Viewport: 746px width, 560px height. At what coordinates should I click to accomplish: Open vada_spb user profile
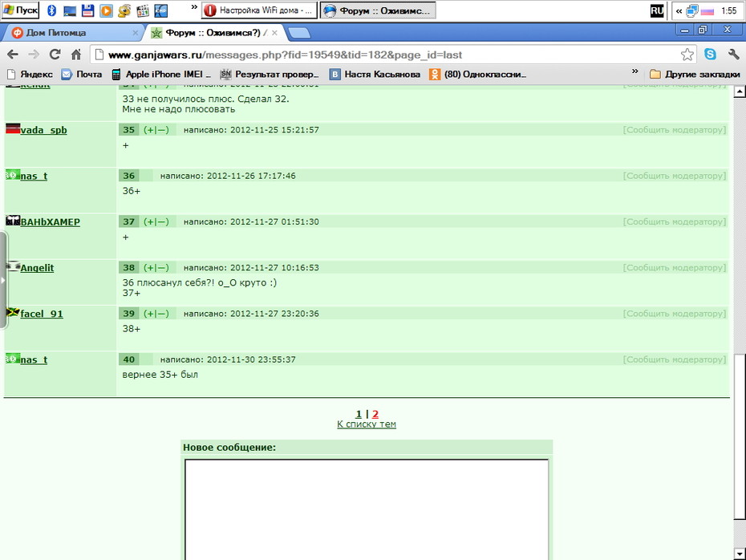pyautogui.click(x=44, y=130)
